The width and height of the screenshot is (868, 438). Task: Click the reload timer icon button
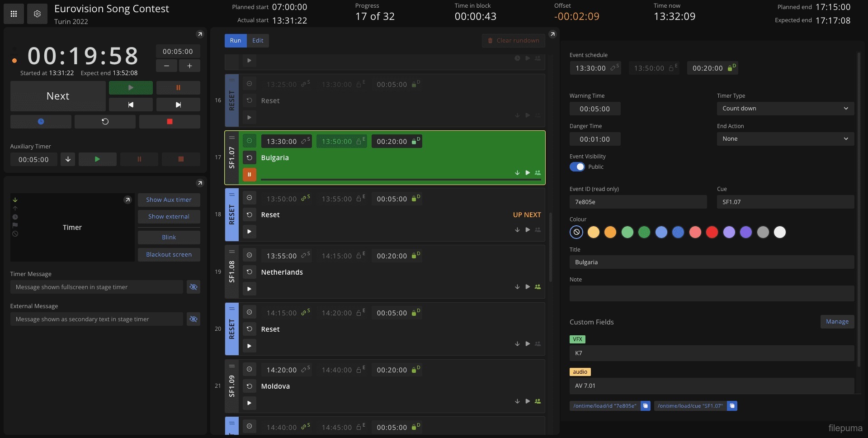105,122
